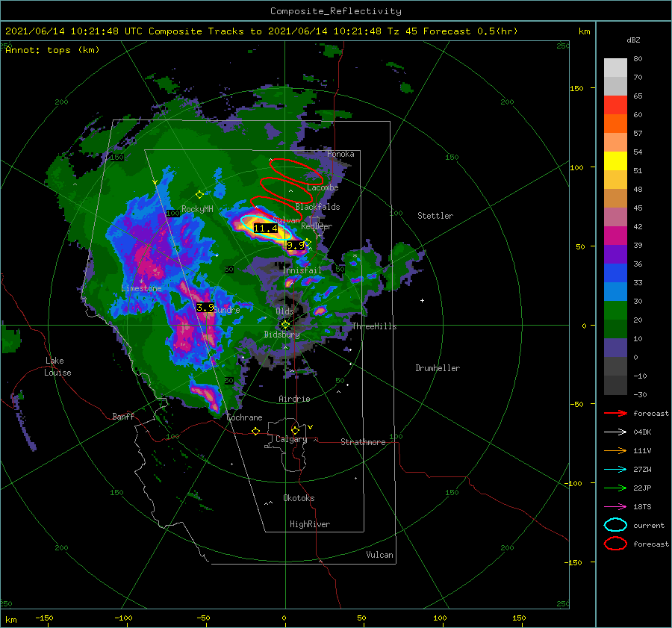Click the red forecast arrow legend icon

pyautogui.click(x=615, y=413)
